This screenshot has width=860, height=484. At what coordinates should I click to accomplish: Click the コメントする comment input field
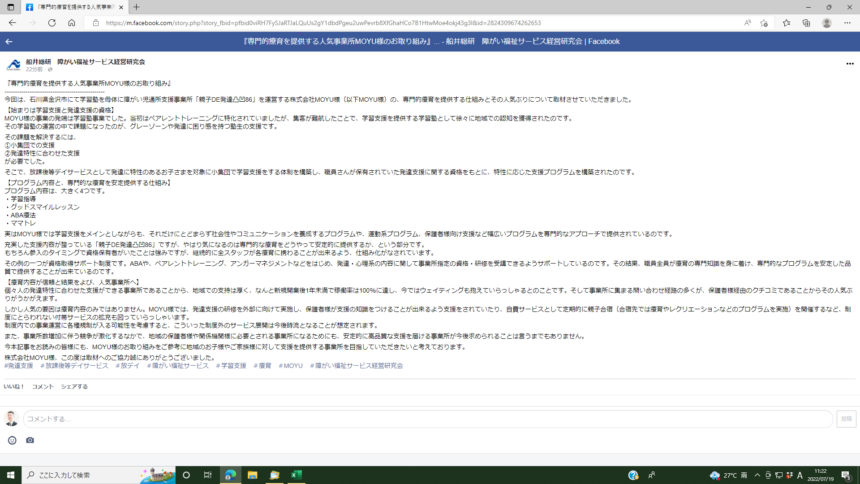pos(428,419)
